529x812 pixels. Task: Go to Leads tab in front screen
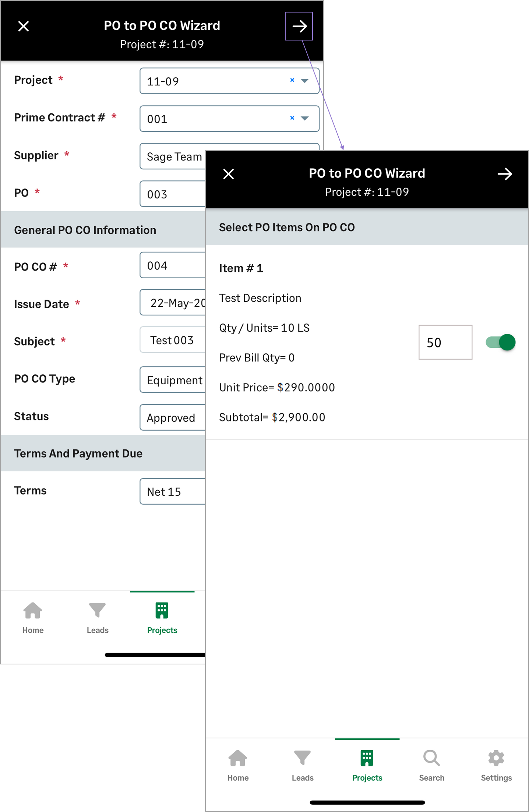[303, 766]
